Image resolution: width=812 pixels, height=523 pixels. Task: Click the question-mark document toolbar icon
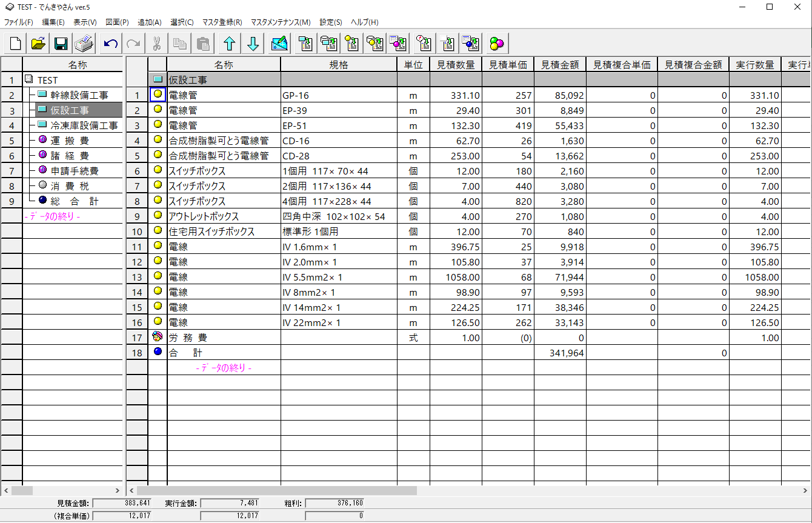click(x=424, y=43)
